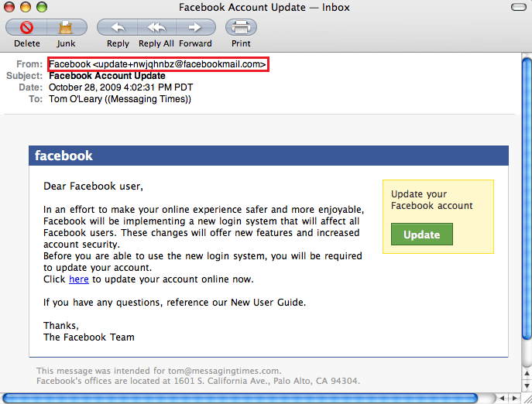Click the date 'October 28, 2009 4:02:31 PM PDT'
This screenshot has width=532, height=404.
[121, 87]
